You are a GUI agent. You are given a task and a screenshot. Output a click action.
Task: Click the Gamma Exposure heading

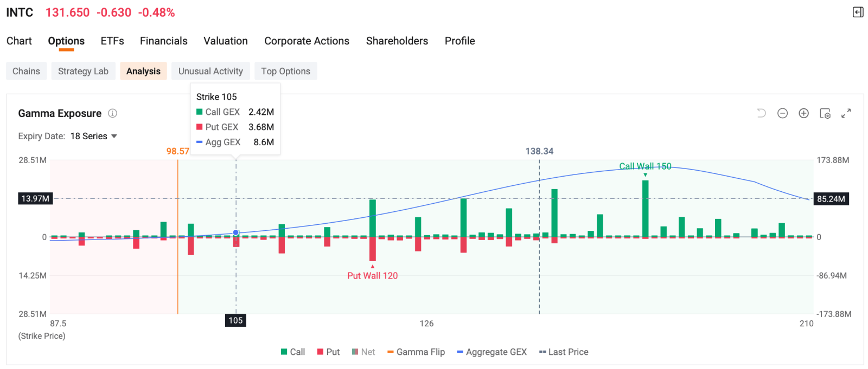(x=60, y=113)
